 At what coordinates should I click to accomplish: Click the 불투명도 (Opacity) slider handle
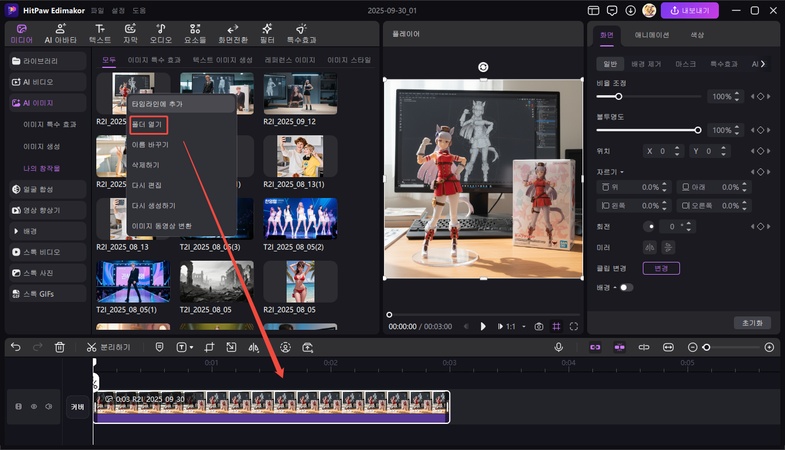point(698,130)
